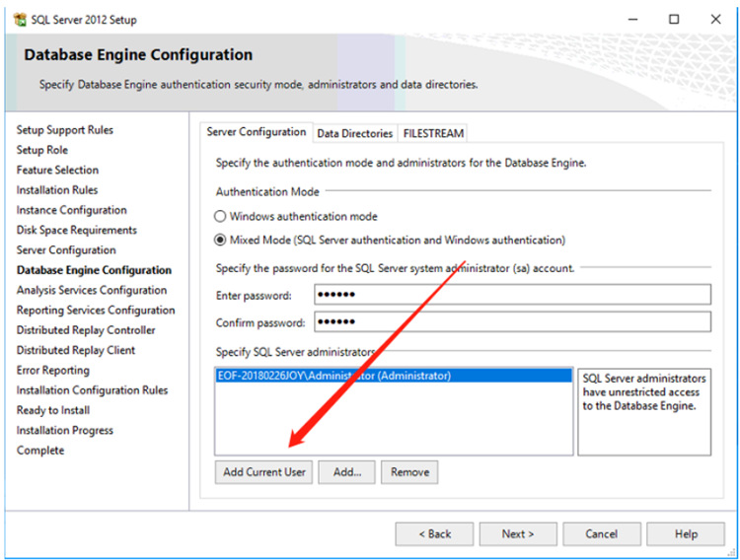This screenshot has width=740, height=560.
Task: Click the bold Database Engine Configuration step
Action: tap(94, 270)
